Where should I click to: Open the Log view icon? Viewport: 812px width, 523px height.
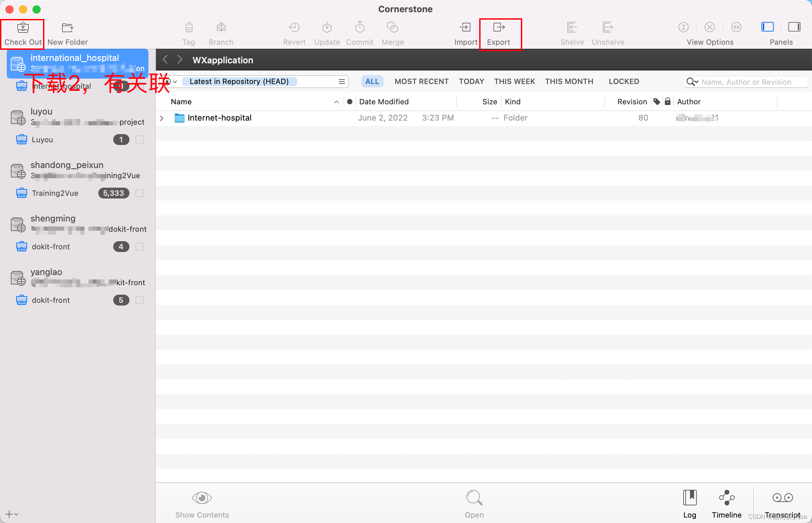(689, 498)
